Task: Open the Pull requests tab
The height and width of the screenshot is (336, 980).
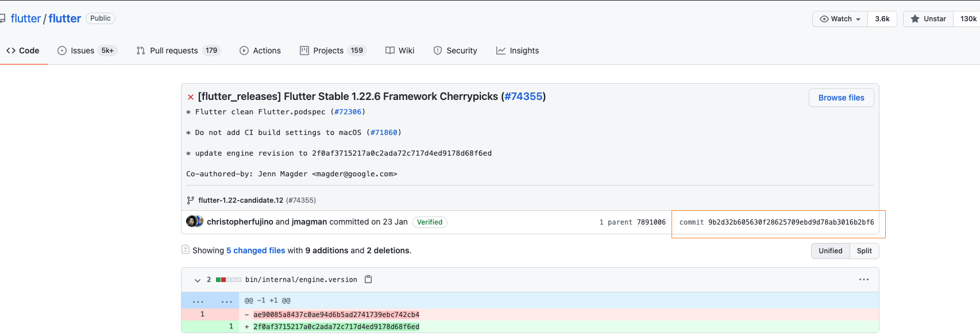Action: pos(178,51)
